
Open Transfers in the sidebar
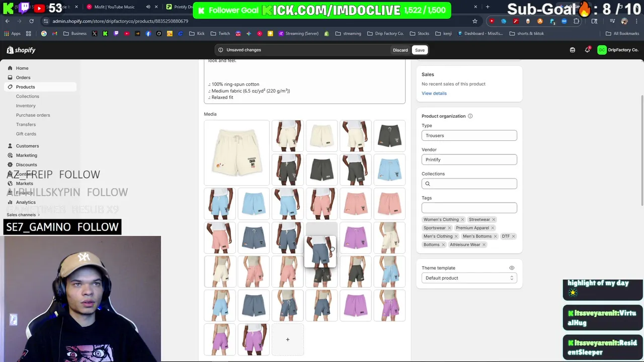point(26,125)
